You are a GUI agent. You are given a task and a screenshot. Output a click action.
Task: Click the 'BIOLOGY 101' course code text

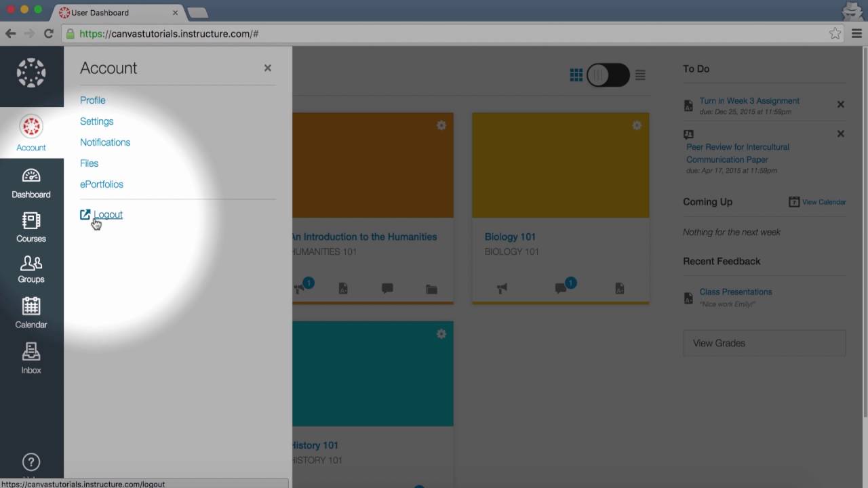[512, 251]
